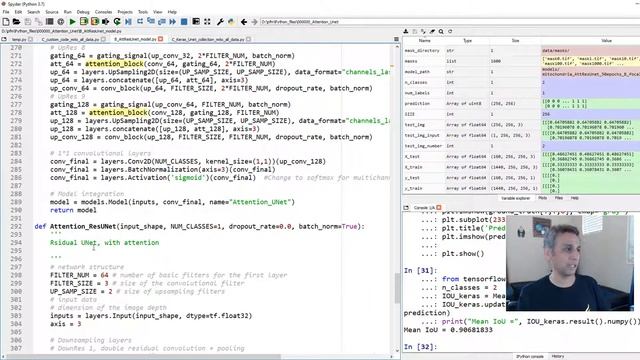Run current cell icon
This screenshot has height=360, width=640.
pos(84,22)
